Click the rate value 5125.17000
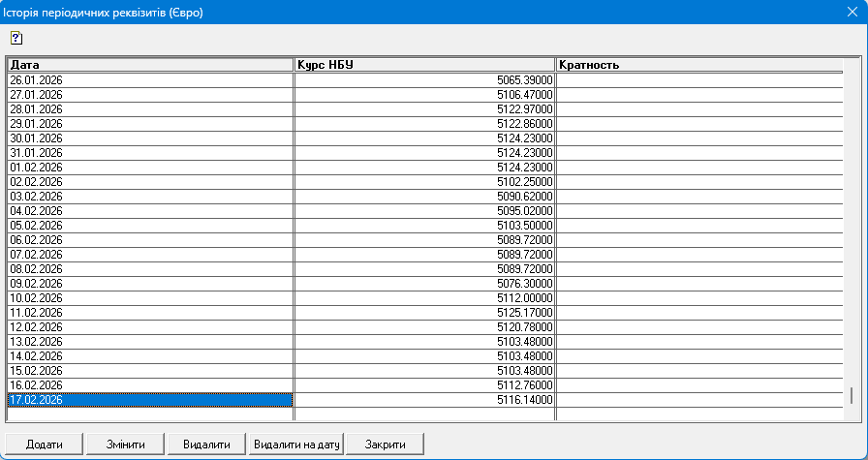 pyautogui.click(x=424, y=313)
